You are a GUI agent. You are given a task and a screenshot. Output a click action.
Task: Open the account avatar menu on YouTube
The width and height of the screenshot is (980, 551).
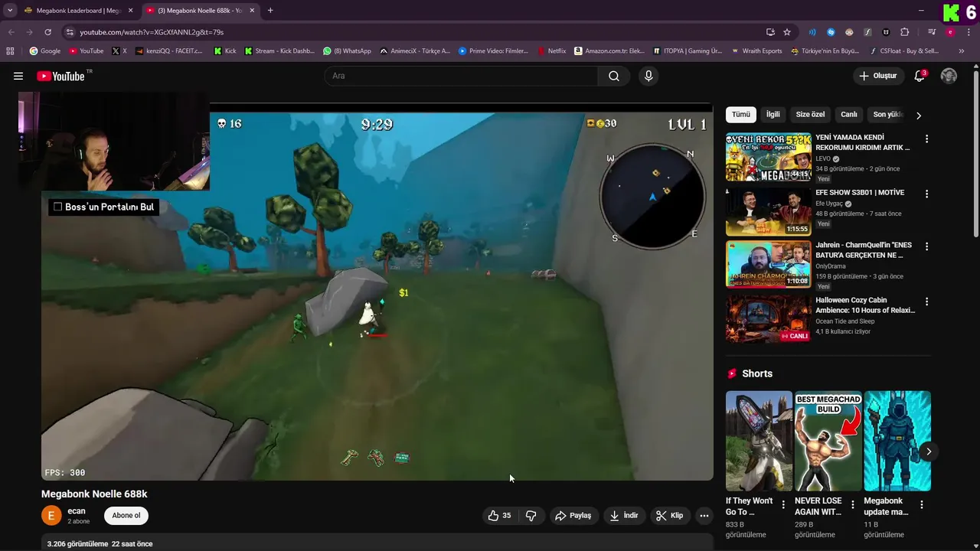(949, 76)
